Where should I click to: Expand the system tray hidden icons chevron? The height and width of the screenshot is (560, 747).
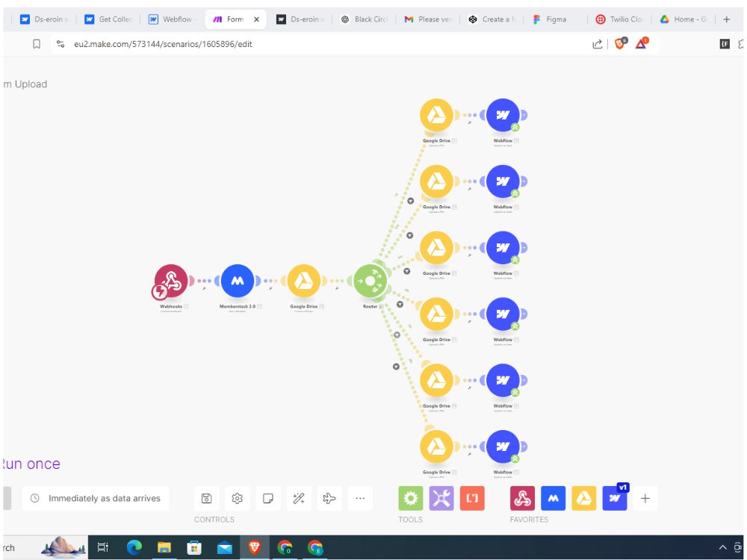coord(722,547)
